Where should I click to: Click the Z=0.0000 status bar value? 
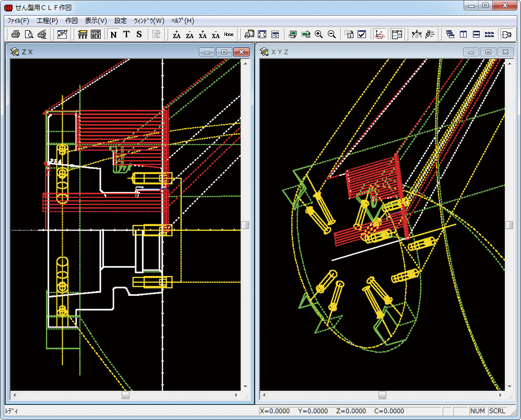(x=351, y=411)
